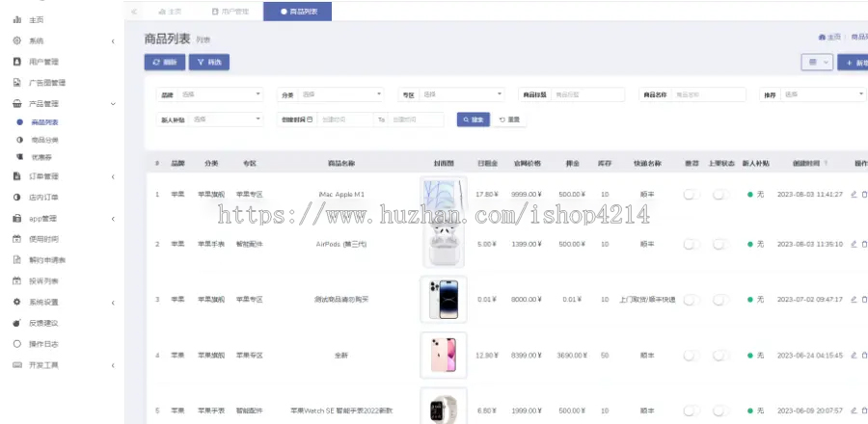Click the 创建时间 start date field
Screen dimensions: 868x424
pos(345,119)
